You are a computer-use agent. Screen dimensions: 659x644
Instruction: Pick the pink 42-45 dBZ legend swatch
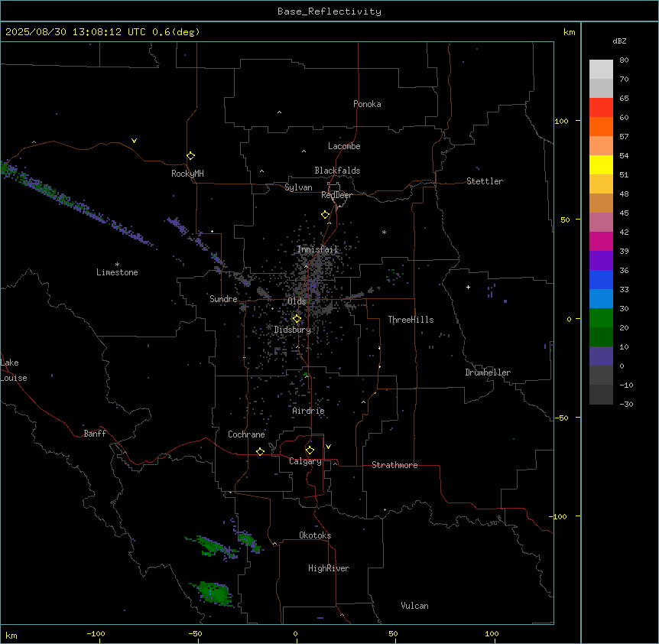(x=601, y=223)
